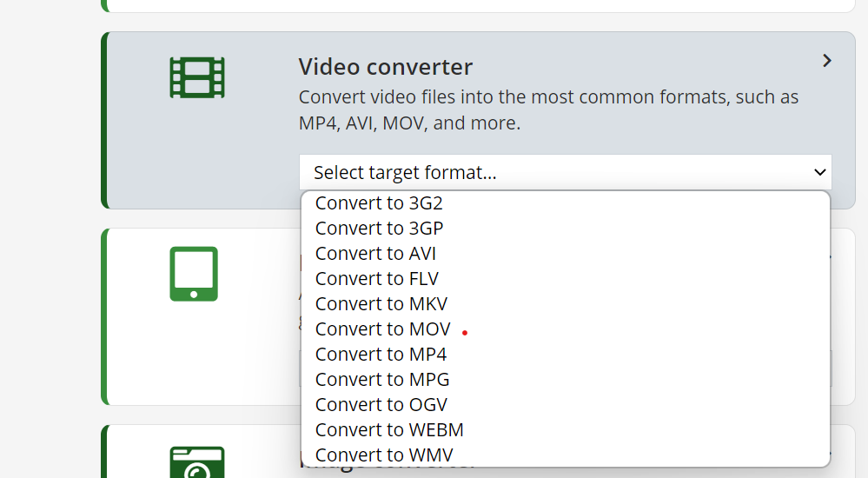The width and height of the screenshot is (868, 478).
Task: Select Convert to AVI
Action: point(565,253)
